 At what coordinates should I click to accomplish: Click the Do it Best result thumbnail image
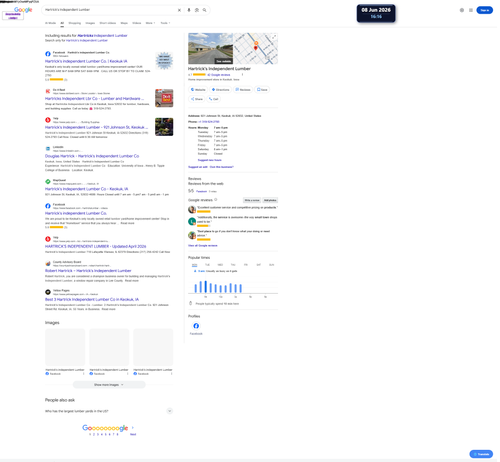(x=164, y=98)
